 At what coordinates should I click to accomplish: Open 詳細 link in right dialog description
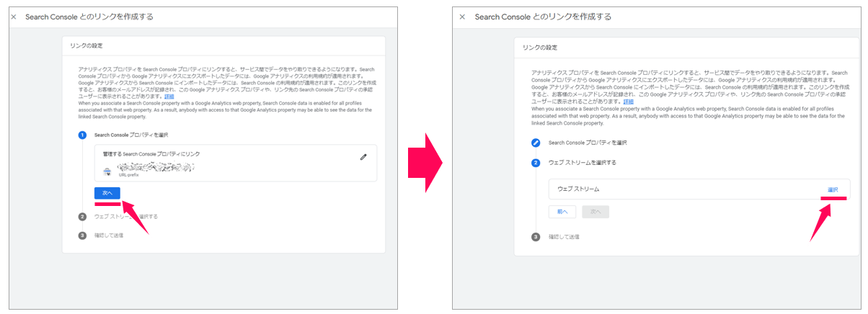629,102
